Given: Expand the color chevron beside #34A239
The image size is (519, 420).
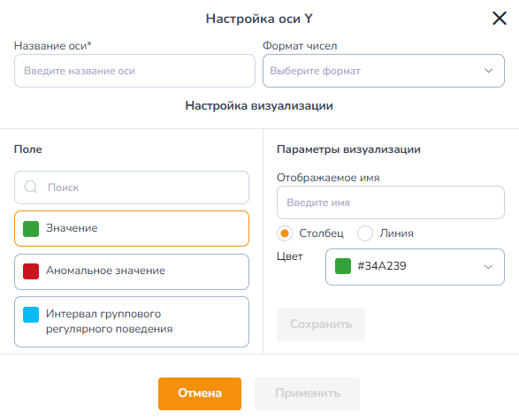Looking at the screenshot, I should (488, 267).
